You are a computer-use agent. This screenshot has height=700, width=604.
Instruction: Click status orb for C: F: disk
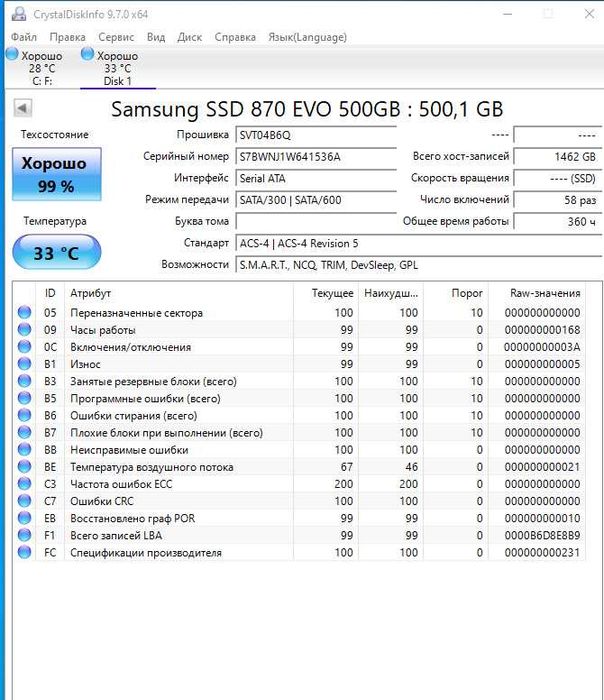click(12, 54)
